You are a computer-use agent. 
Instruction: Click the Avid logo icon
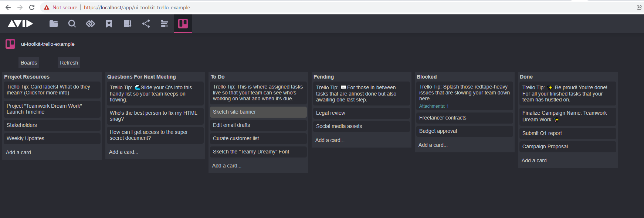coord(20,24)
